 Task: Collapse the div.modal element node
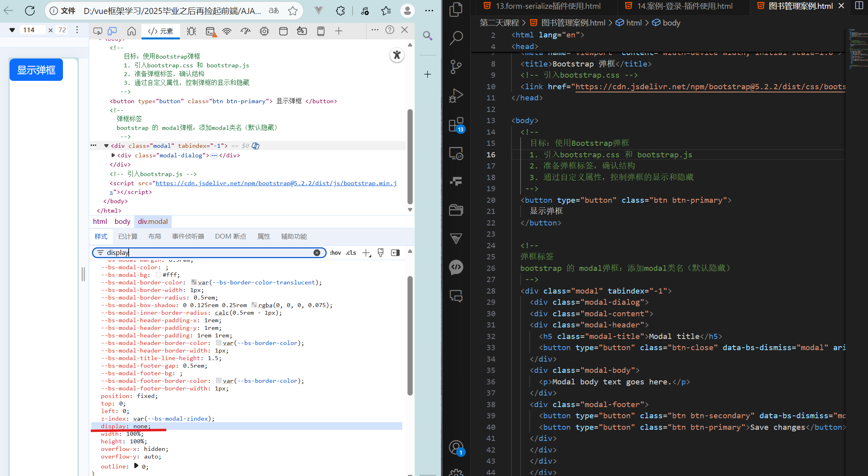tap(106, 146)
